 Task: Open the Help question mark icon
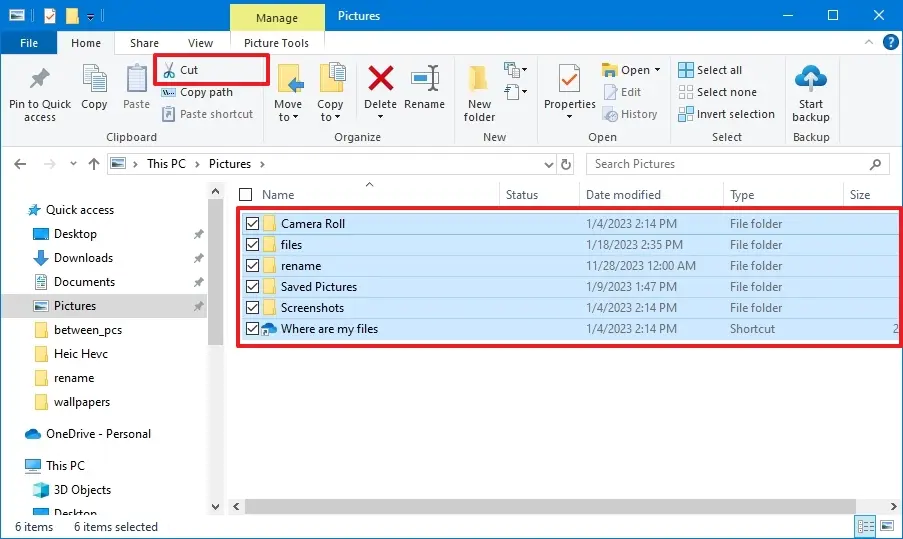click(890, 42)
